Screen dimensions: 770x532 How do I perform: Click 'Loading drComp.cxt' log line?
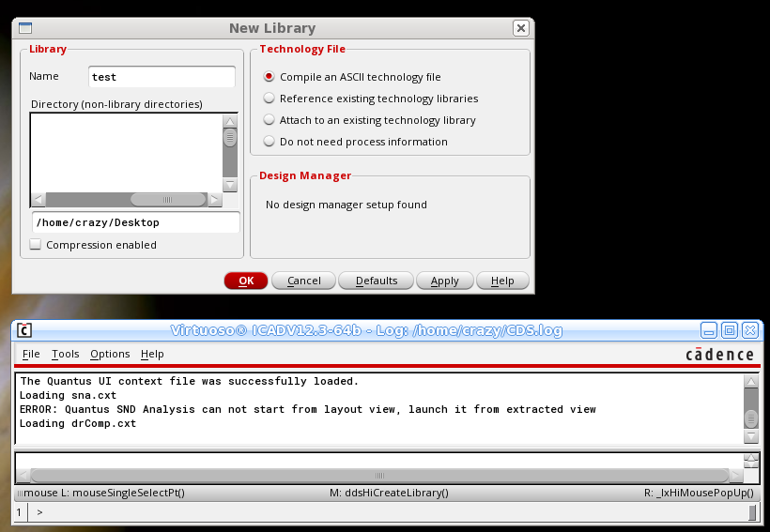pyautogui.click(x=78, y=423)
